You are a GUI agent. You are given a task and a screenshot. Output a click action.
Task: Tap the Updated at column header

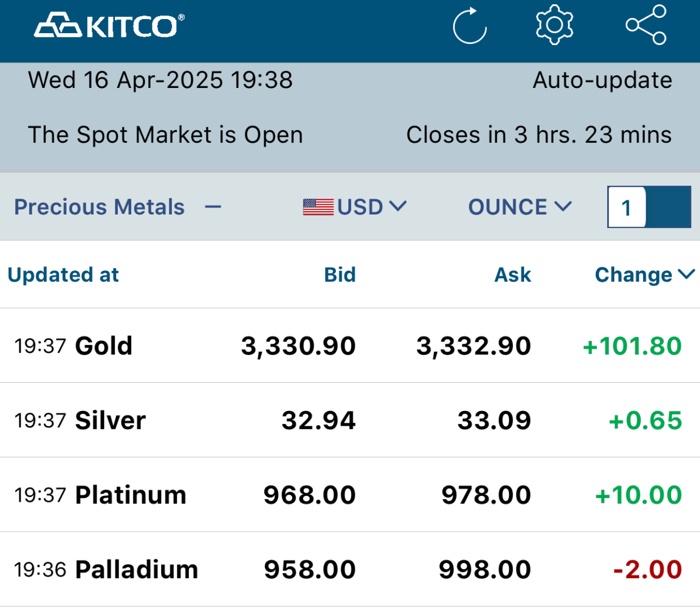[63, 275]
